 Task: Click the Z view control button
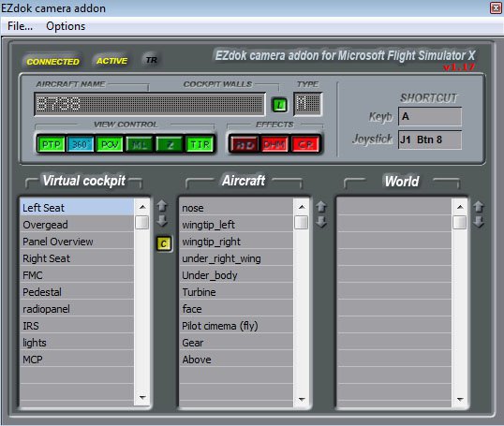pos(170,144)
